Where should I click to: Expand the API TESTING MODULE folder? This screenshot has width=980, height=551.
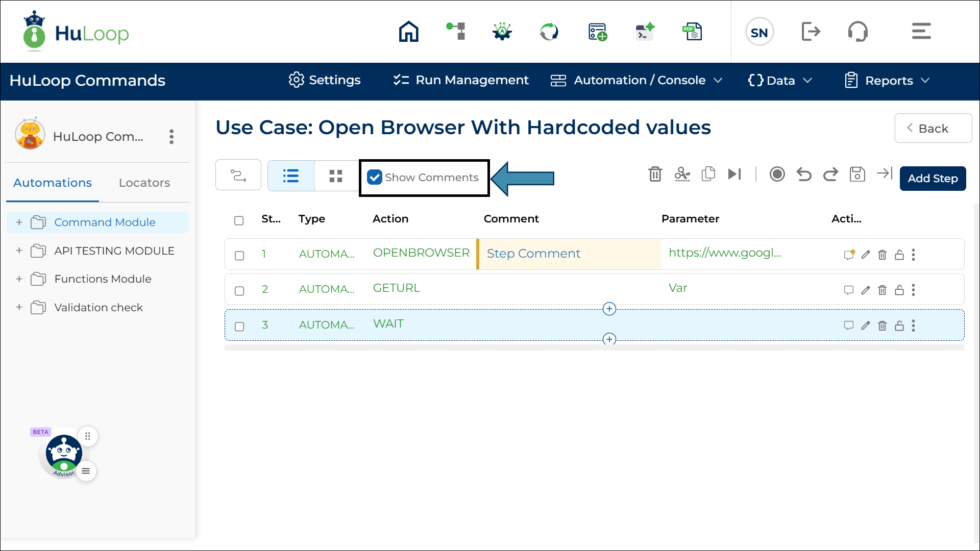pos(19,251)
